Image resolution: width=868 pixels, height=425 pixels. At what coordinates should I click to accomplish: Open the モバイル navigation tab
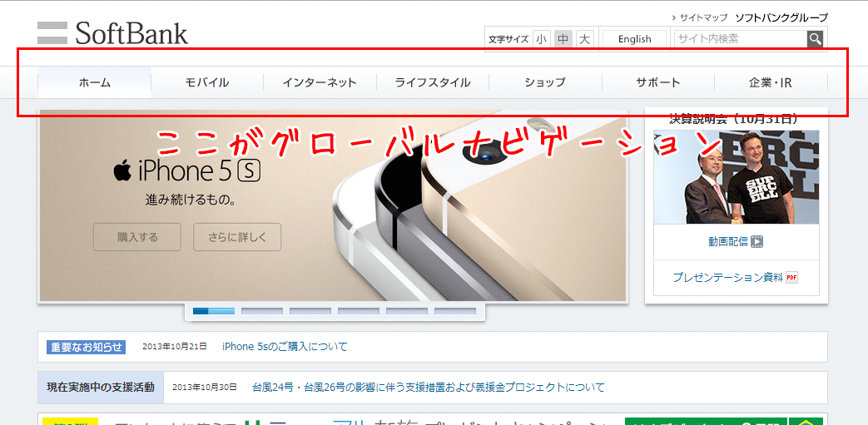207,82
